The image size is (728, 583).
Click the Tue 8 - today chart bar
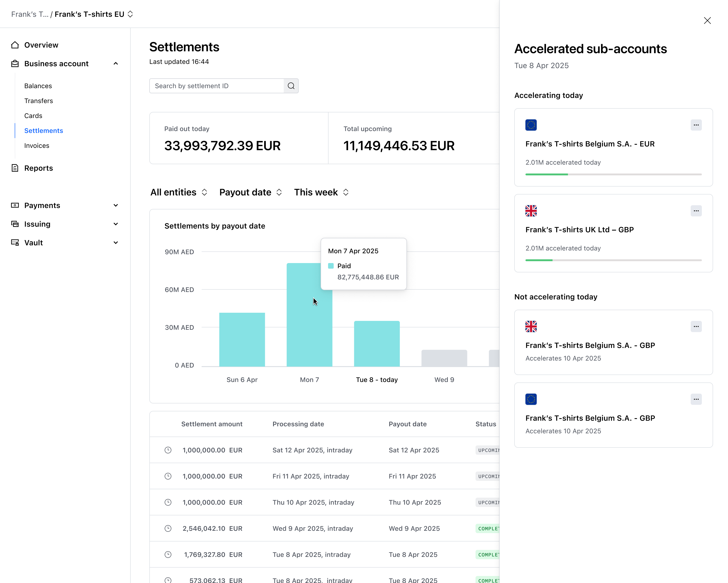tap(377, 344)
